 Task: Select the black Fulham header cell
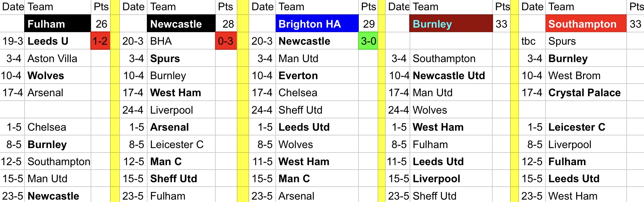point(57,24)
